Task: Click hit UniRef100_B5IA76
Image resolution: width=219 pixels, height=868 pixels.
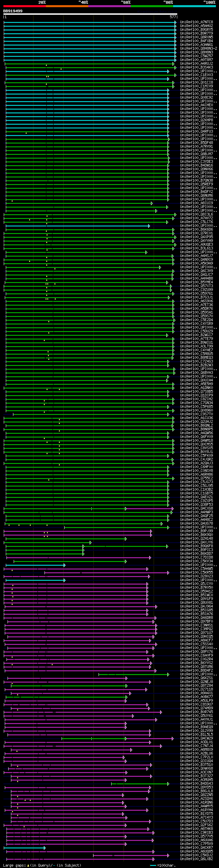Action: tap(196, 614)
